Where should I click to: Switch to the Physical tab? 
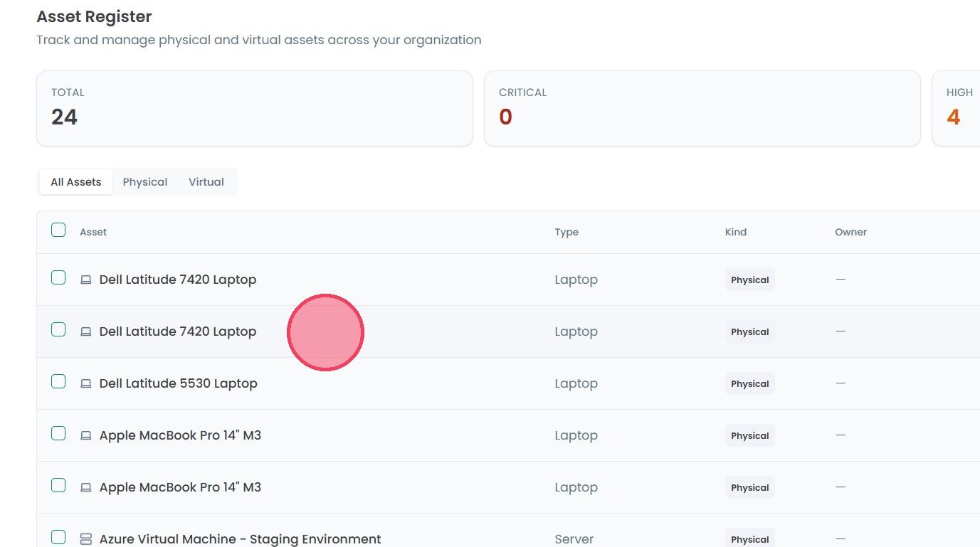(145, 182)
